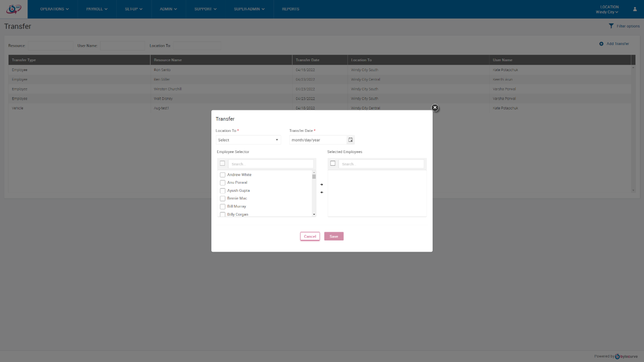Click the bytecurve logo in footer

click(x=626, y=357)
